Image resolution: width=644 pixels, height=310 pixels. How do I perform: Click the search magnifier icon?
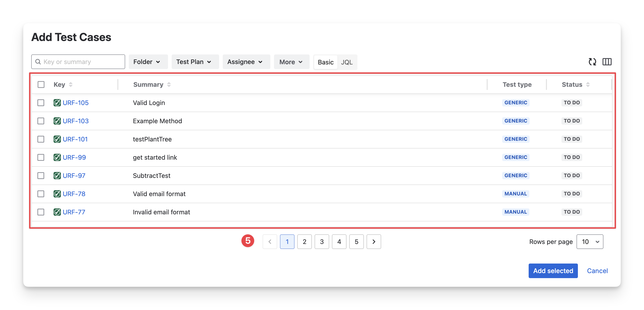38,62
